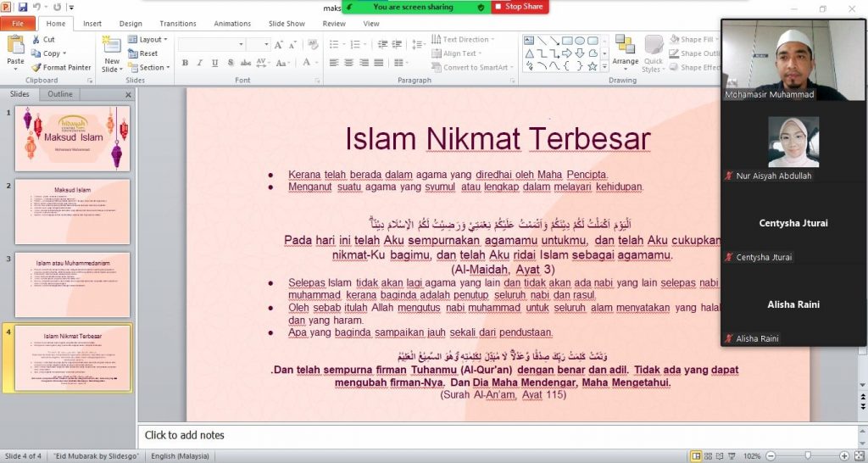Save the presentation from the Quick Access Toolbar
The image size is (868, 463).
[23, 7]
